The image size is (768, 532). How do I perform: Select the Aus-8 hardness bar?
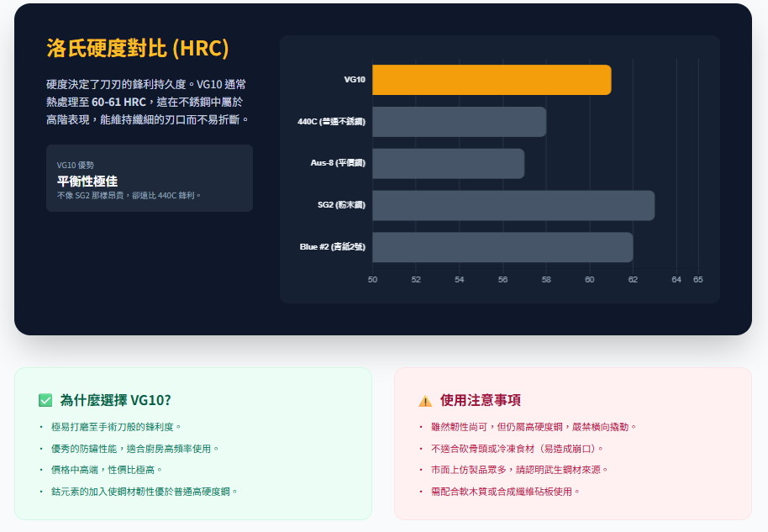tap(448, 163)
